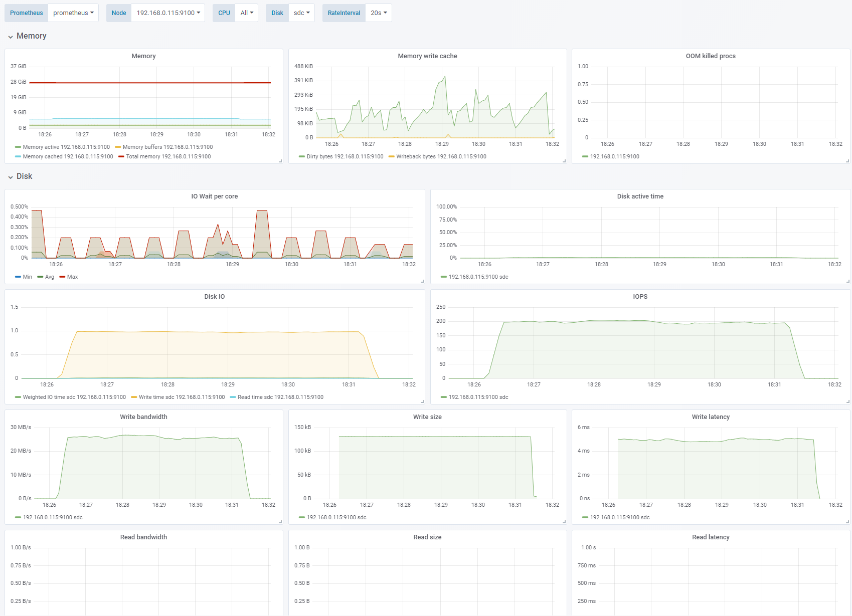Click the Write time plateau in Disk IO

pyautogui.click(x=218, y=332)
